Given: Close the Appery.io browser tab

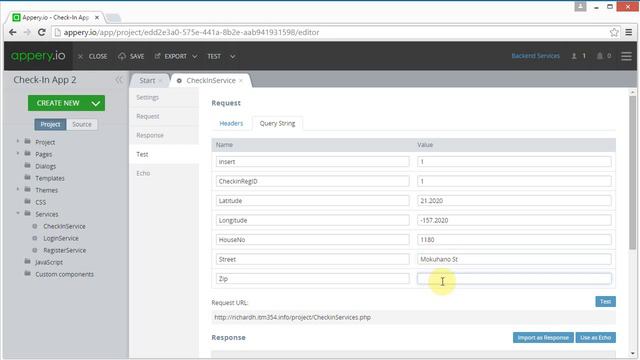Looking at the screenshot, I should click(x=97, y=18).
